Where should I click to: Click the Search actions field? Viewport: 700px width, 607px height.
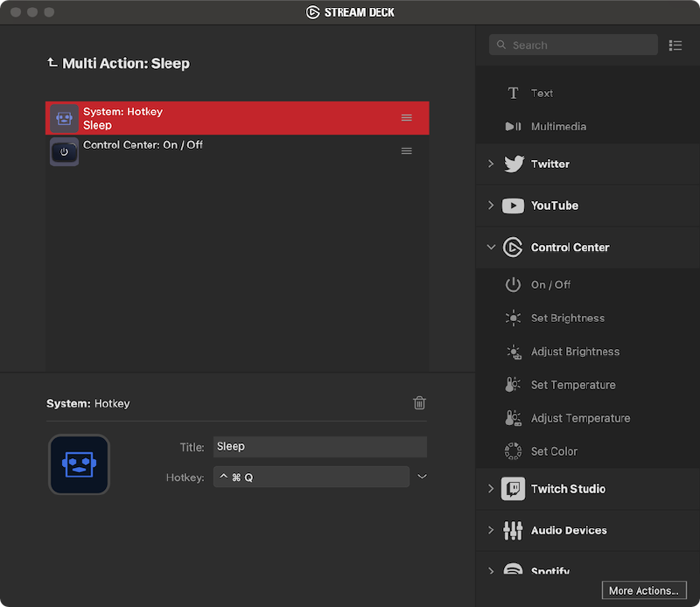(573, 45)
